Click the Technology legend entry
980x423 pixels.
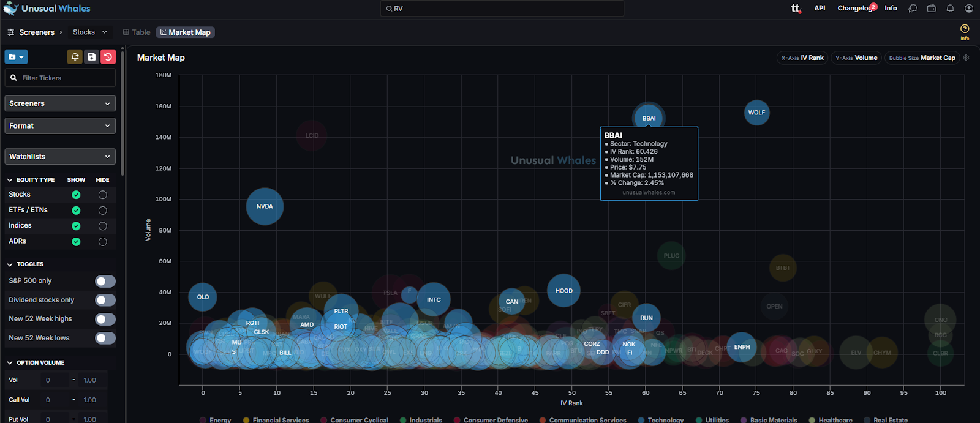[x=660, y=420]
